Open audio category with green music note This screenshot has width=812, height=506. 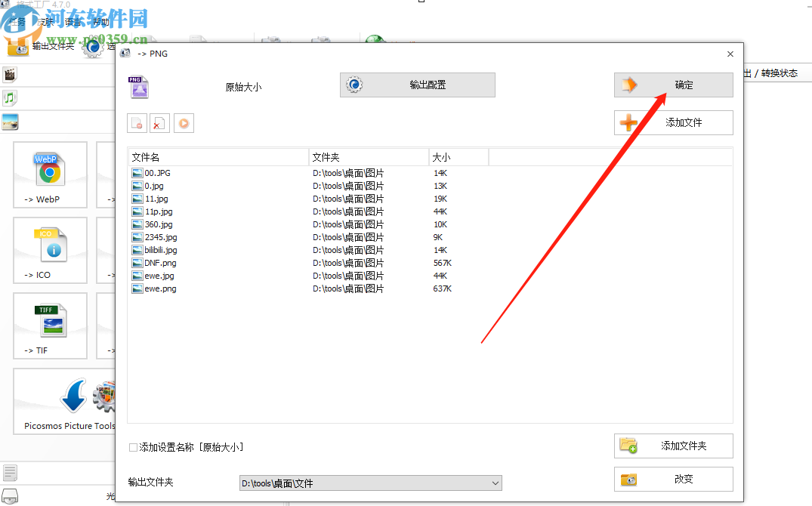tap(10, 98)
